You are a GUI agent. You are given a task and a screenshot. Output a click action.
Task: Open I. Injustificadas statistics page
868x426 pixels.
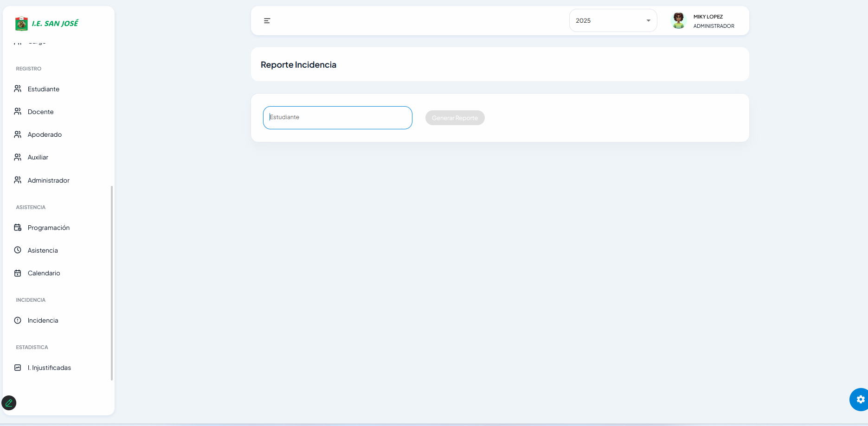[49, 368]
